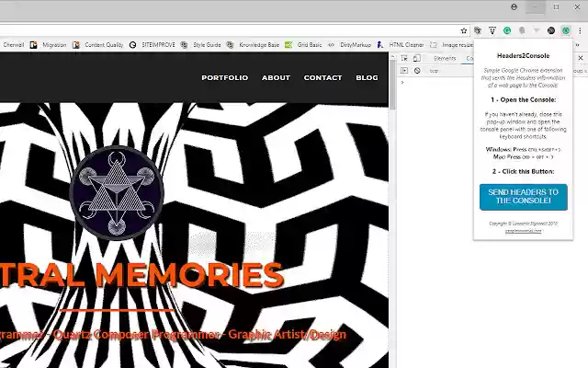This screenshot has height=368, width=588.
Task: Click the circular star-tetrahedron logo image
Action: [x=117, y=192]
